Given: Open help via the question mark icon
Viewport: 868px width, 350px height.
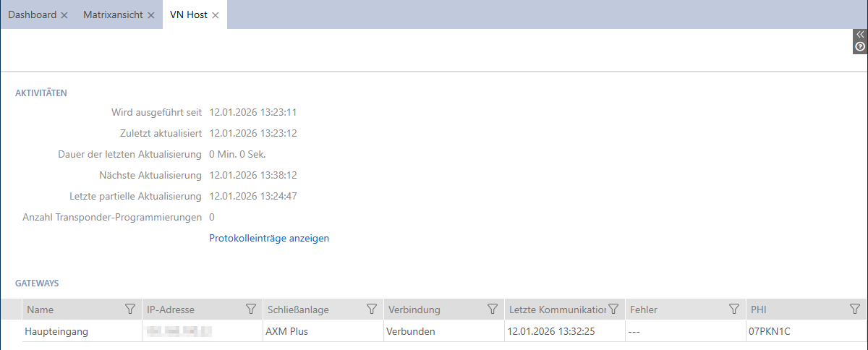Looking at the screenshot, I should click(860, 46).
